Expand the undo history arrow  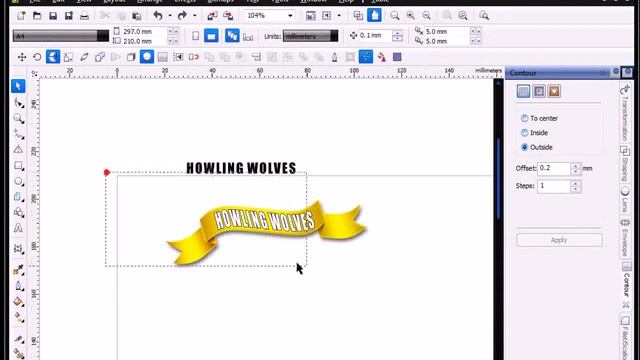pyautogui.click(x=170, y=16)
